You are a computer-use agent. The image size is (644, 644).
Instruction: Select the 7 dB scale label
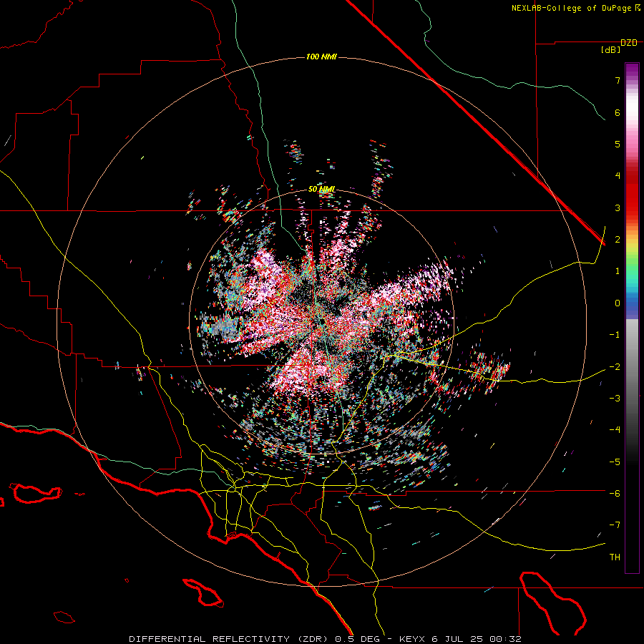(x=618, y=80)
